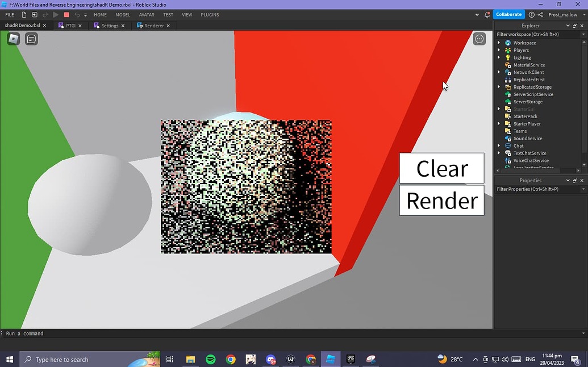Viewport: 588px width, 367px height.
Task: Expand the StarterPlayer tree node
Action: [499, 123]
